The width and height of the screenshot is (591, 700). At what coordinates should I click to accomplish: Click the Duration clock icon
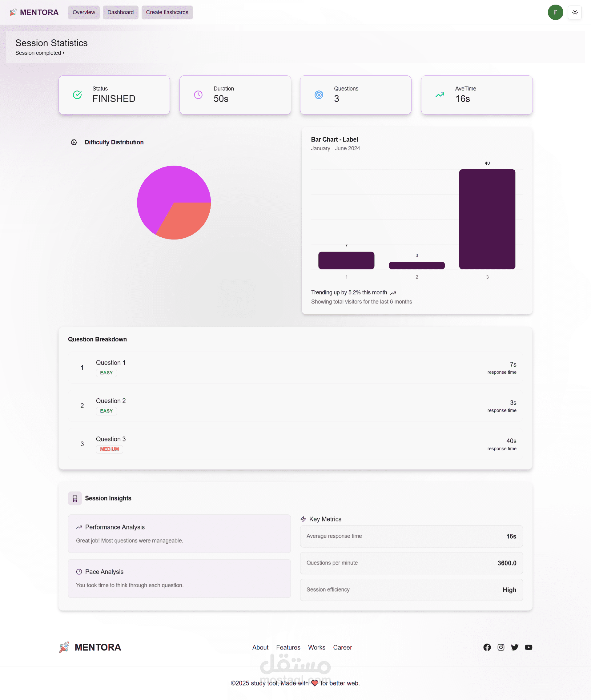(x=198, y=95)
